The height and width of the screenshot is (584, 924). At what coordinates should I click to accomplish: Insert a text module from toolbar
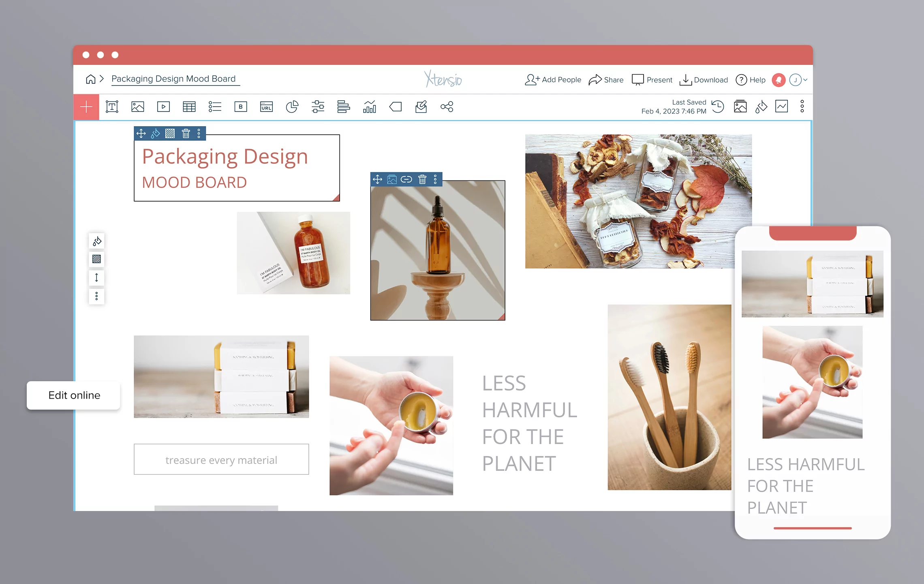[112, 107]
